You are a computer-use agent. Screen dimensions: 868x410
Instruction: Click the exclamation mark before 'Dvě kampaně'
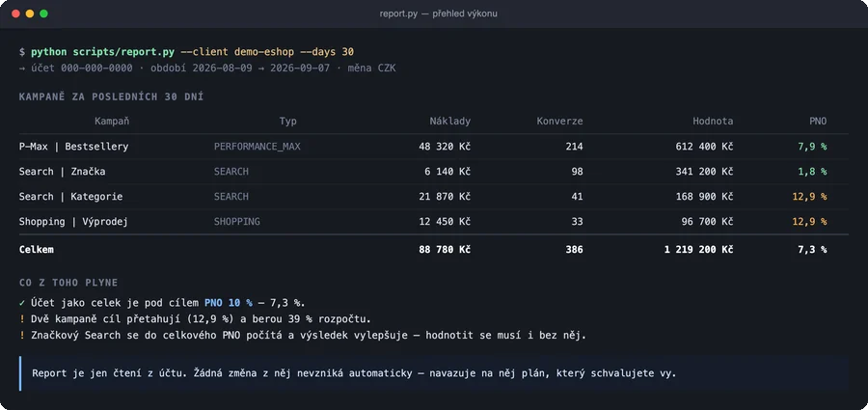(x=21, y=319)
